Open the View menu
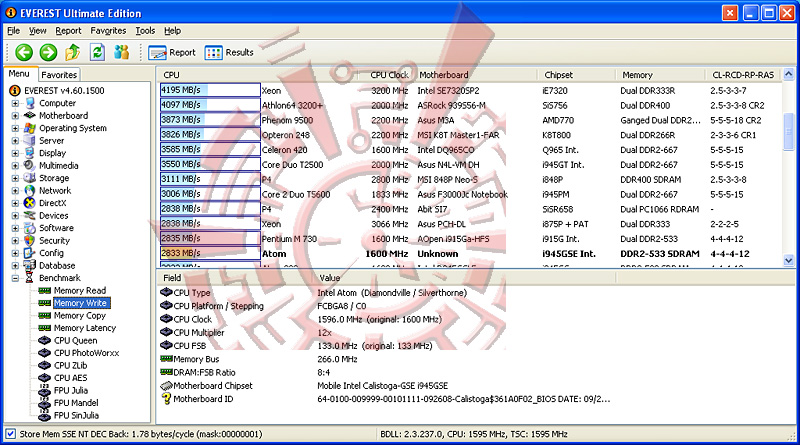Viewport: 800px width, 445px height. click(37, 31)
